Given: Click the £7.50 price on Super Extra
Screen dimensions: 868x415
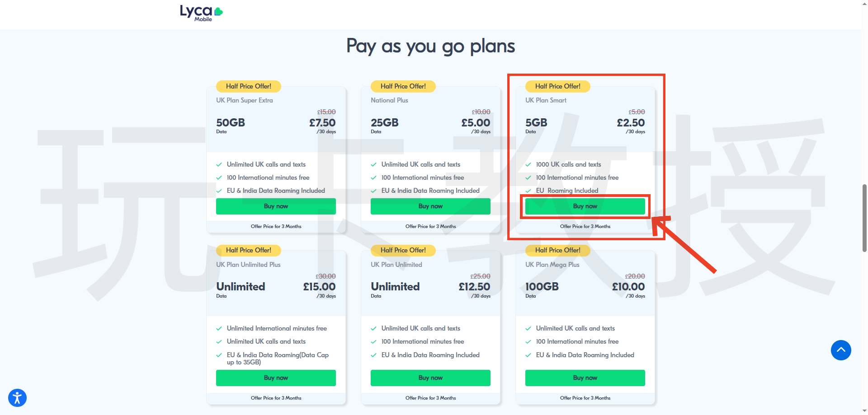Looking at the screenshot, I should click(x=322, y=123).
